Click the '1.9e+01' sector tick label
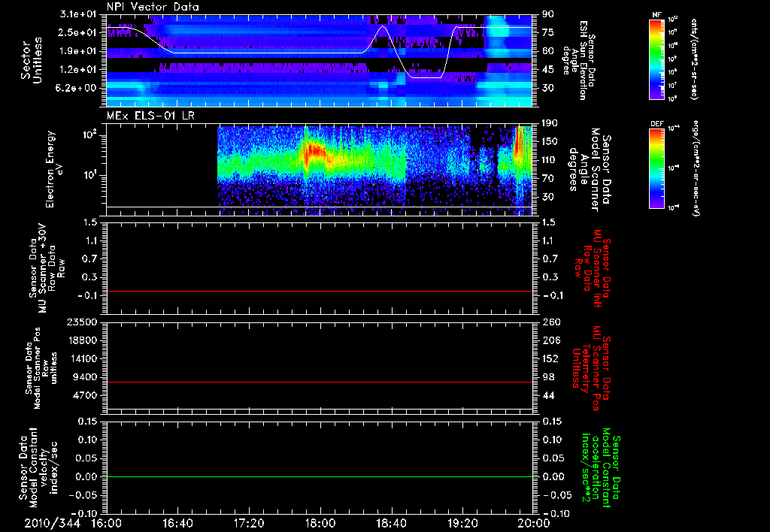This screenshot has width=770, height=532. point(77,51)
